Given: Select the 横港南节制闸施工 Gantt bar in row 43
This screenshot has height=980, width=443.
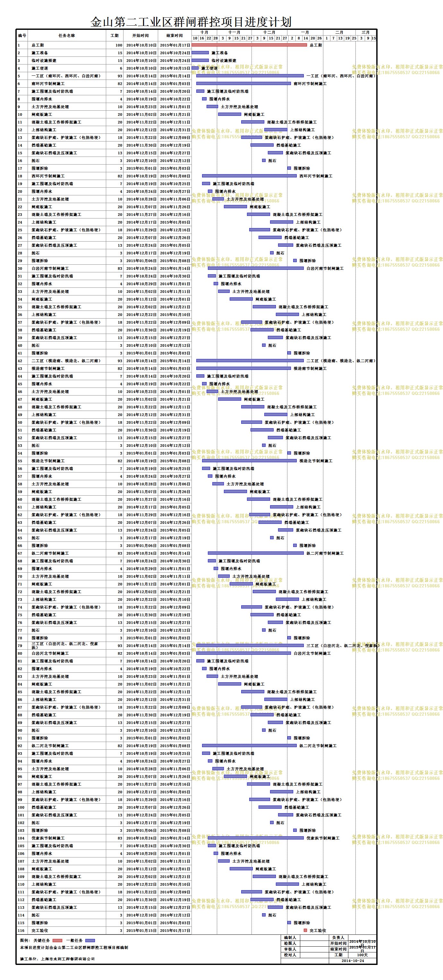Looking at the screenshot, I should click(243, 368).
